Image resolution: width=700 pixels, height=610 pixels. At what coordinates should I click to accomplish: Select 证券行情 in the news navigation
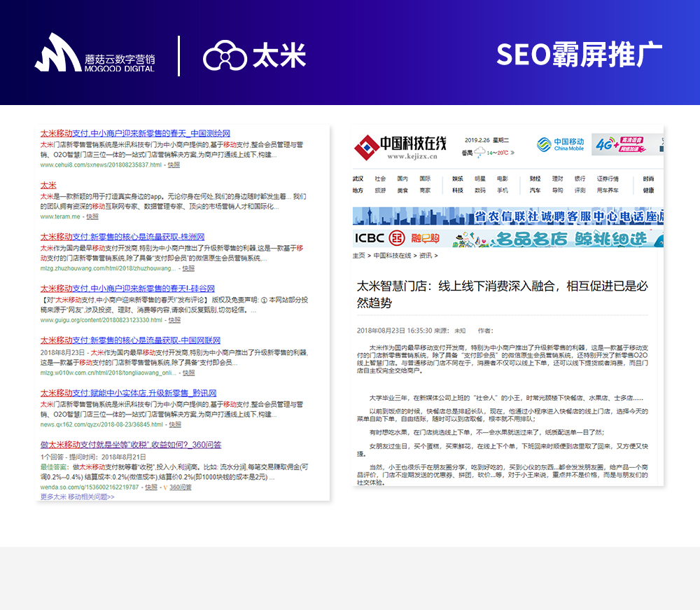[x=608, y=179]
